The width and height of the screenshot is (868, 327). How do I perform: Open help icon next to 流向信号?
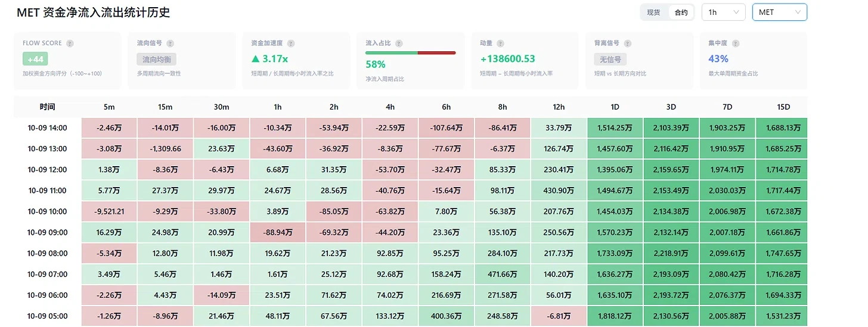170,43
